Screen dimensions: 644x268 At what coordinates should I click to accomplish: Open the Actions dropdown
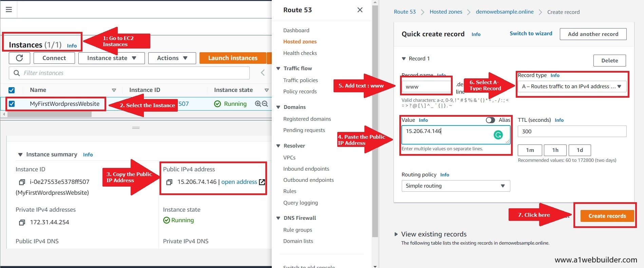[172, 58]
